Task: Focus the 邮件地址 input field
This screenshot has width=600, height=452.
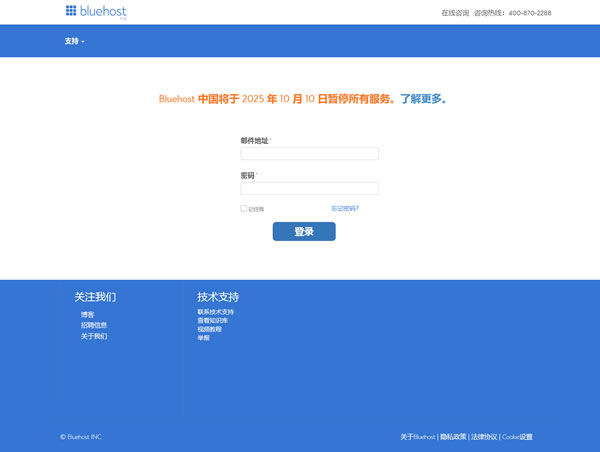Action: click(x=310, y=153)
